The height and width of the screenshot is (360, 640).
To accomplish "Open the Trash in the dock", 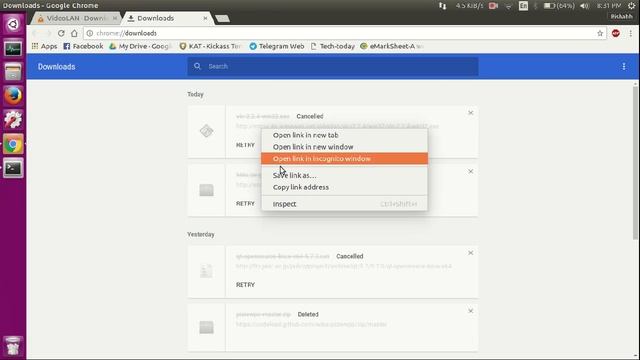I will click(x=13, y=346).
